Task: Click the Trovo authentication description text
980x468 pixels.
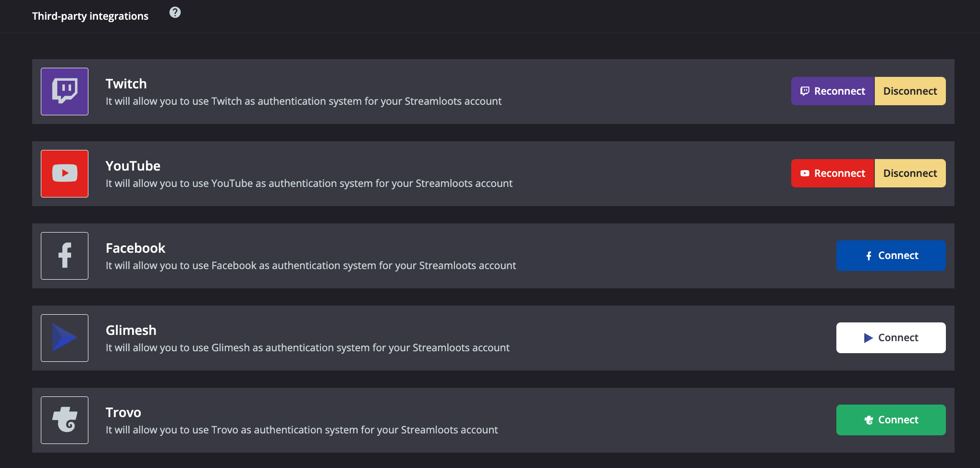Action: 302,430
